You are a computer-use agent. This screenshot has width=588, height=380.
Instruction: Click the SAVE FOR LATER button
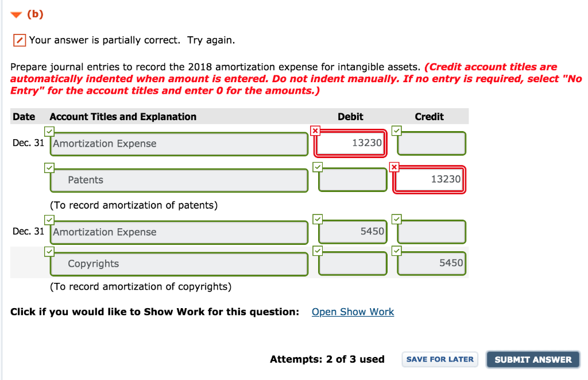click(439, 359)
